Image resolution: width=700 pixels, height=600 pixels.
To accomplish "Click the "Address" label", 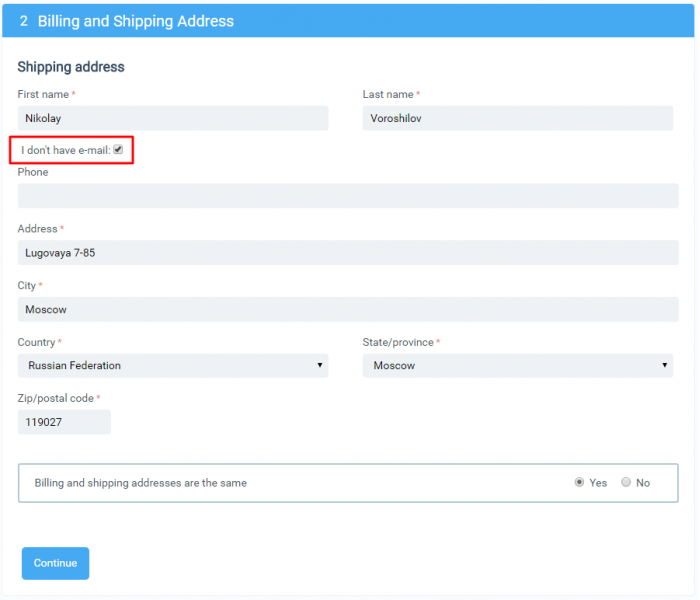I will (x=38, y=229).
